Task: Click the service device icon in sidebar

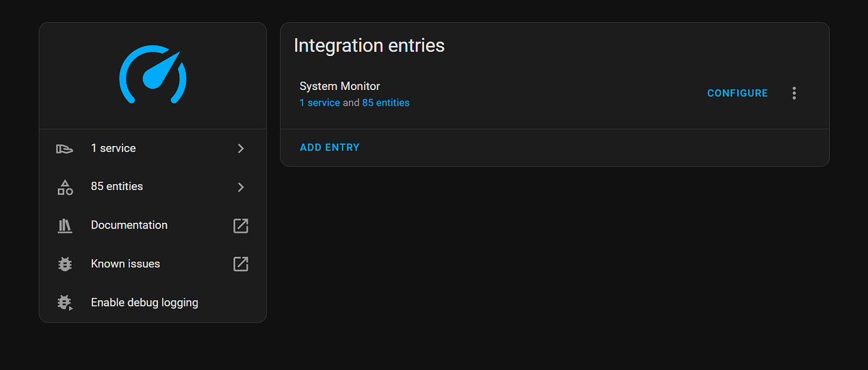Action: point(65,148)
